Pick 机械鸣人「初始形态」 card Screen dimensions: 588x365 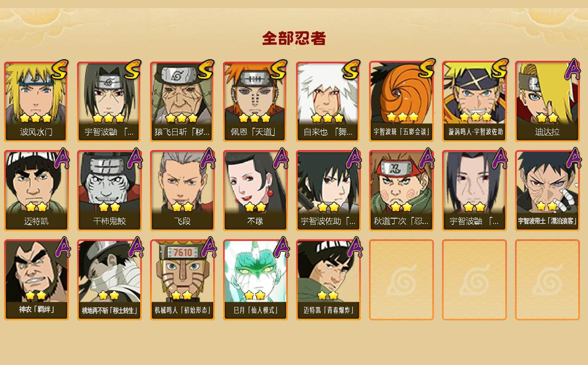pyautogui.click(x=182, y=280)
